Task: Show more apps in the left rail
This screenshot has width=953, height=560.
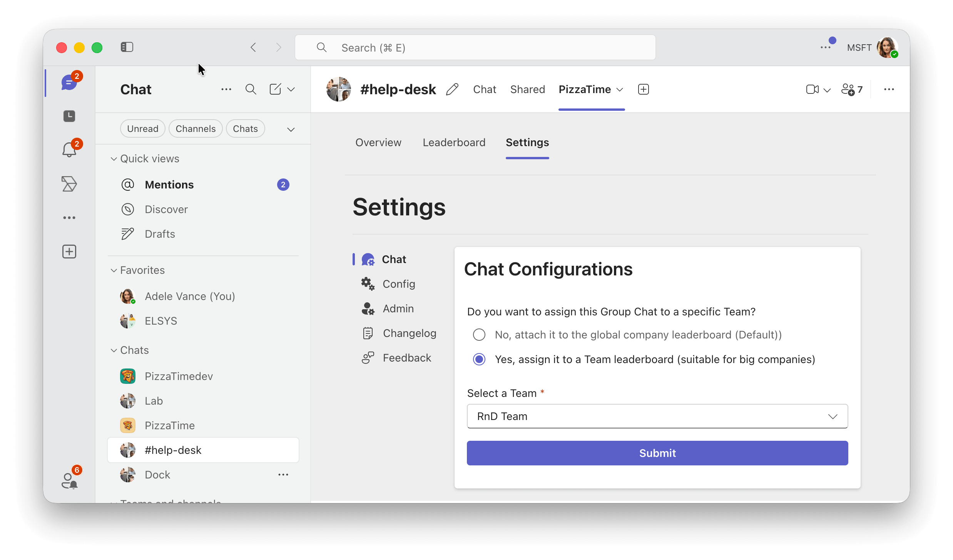Action: point(69,218)
